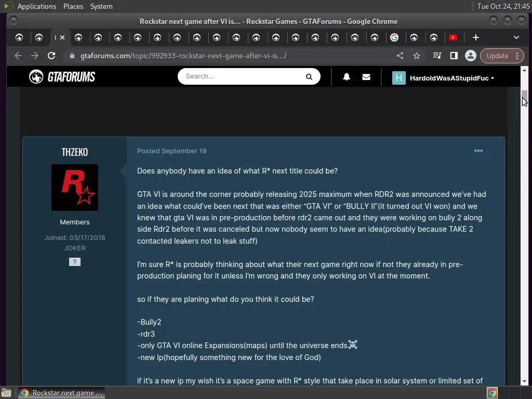Click the JOKER rank text

75,248
